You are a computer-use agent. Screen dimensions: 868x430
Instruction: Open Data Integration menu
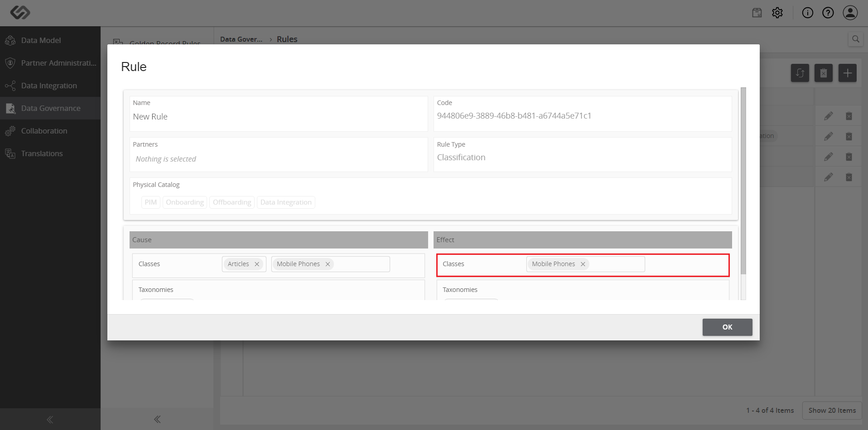(50, 86)
